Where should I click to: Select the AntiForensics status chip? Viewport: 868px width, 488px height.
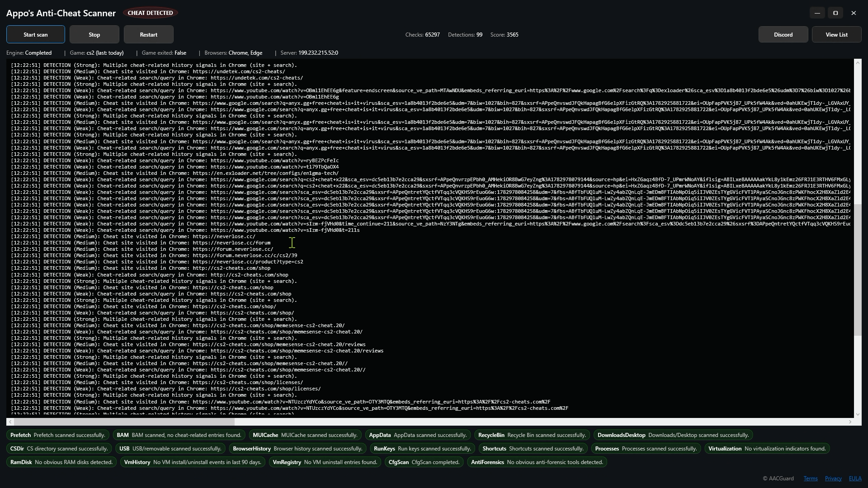point(537,462)
